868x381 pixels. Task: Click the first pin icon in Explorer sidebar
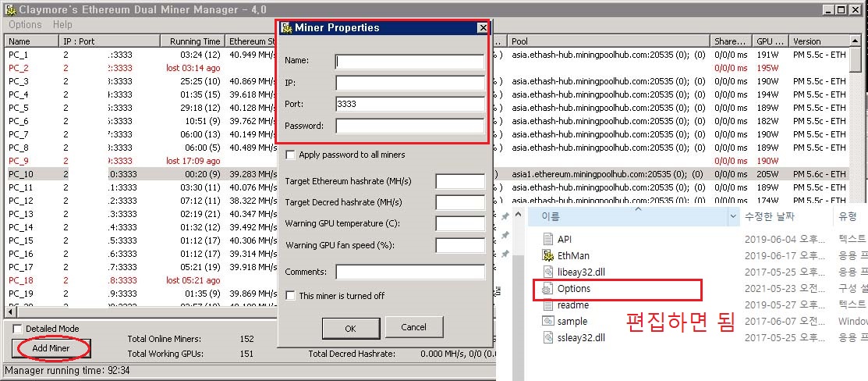[x=505, y=216]
